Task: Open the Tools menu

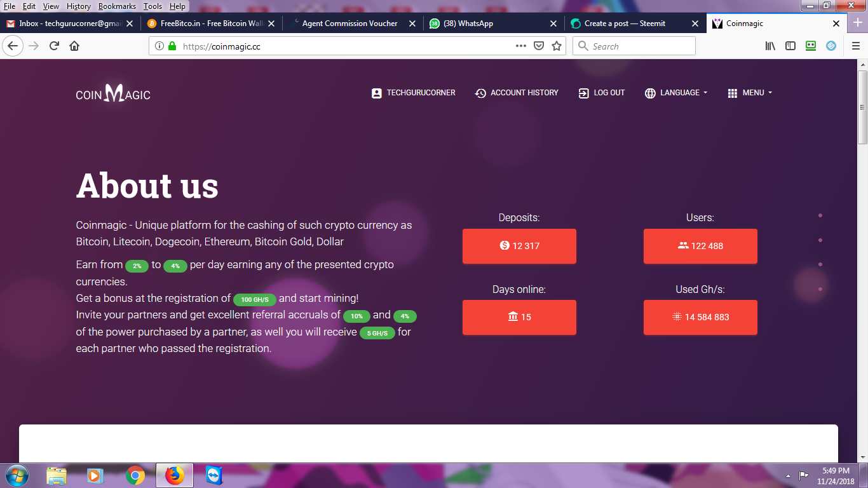Action: [x=153, y=6]
